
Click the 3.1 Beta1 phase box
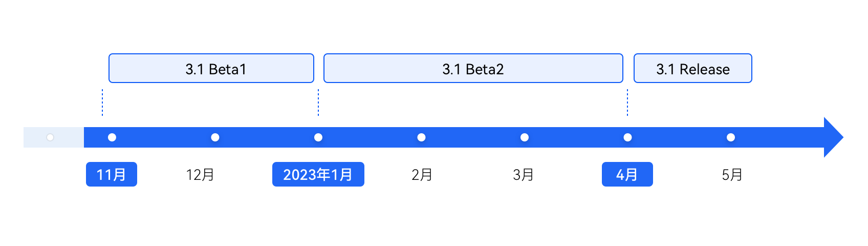click(x=211, y=68)
